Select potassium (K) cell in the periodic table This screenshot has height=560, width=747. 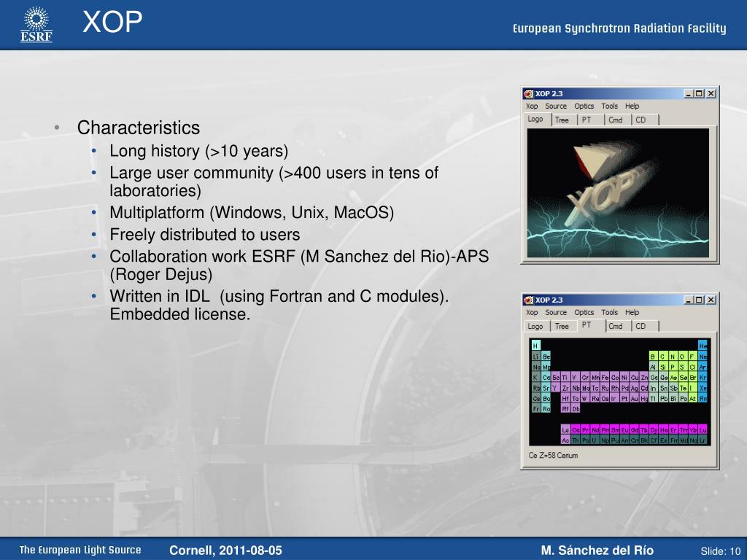click(x=536, y=376)
